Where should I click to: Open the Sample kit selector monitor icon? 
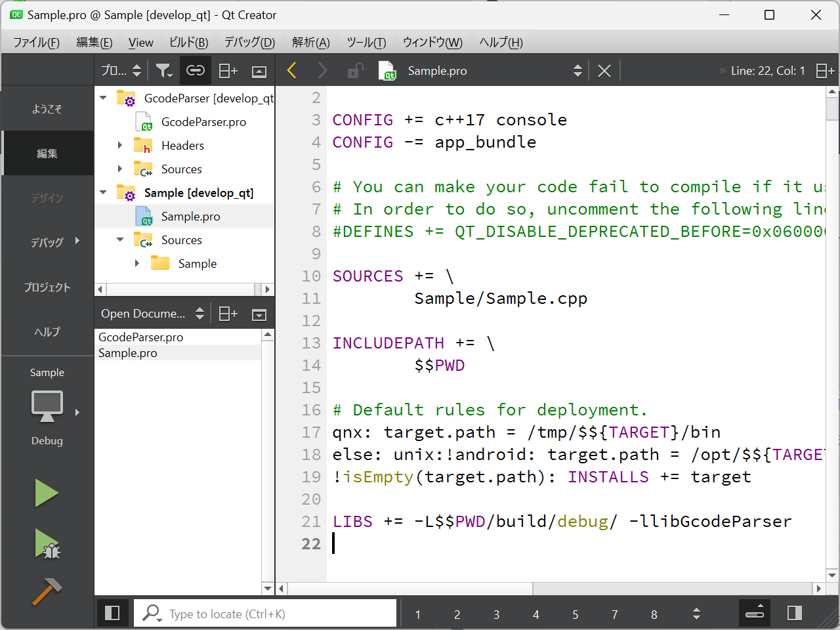tap(47, 407)
